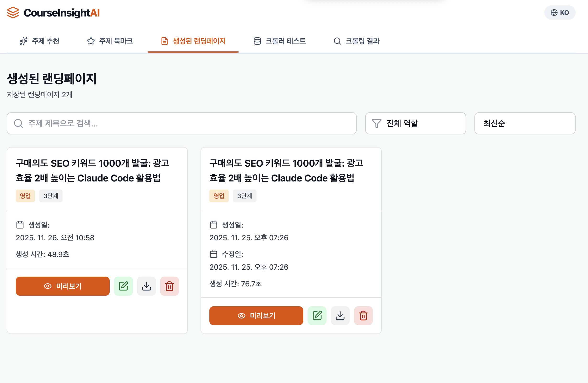Delete the first landing page card
The height and width of the screenshot is (383, 588).
[x=169, y=286]
